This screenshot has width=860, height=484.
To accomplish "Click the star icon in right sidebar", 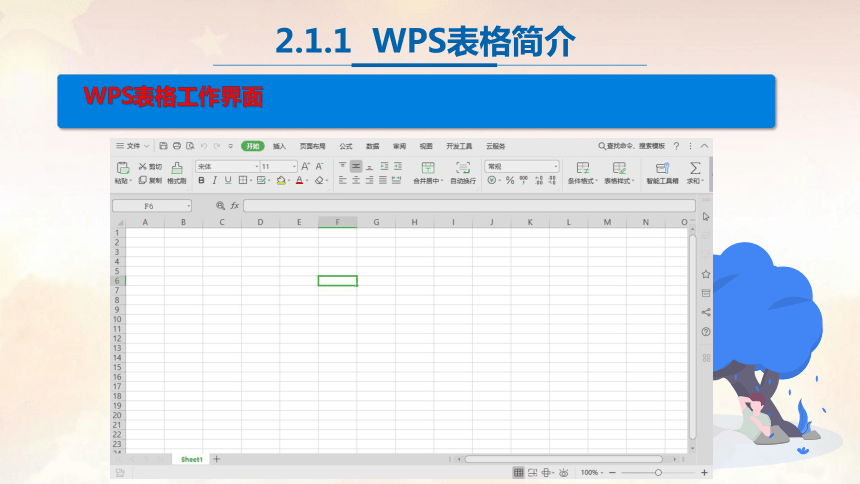I will click(706, 274).
